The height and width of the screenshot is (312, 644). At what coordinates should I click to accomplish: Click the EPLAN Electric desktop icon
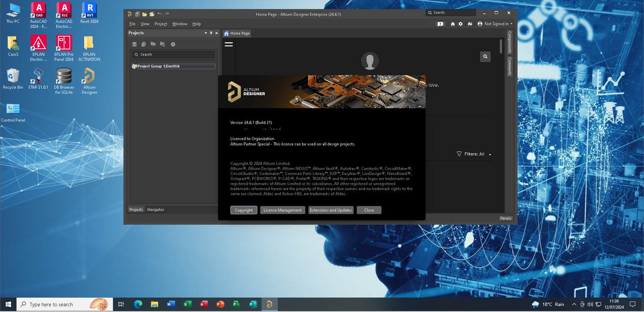click(x=38, y=48)
